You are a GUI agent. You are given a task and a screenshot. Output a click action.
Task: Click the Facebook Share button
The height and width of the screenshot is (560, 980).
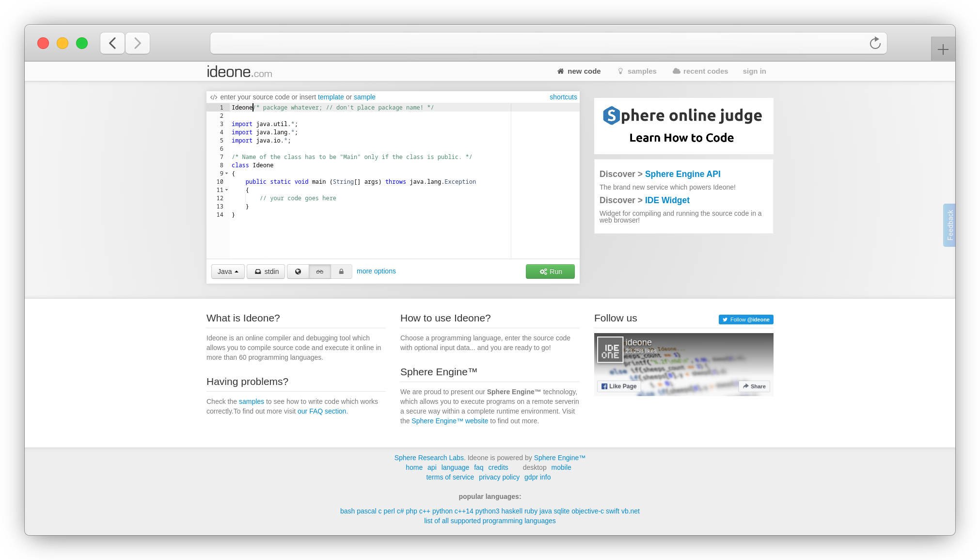tap(754, 386)
